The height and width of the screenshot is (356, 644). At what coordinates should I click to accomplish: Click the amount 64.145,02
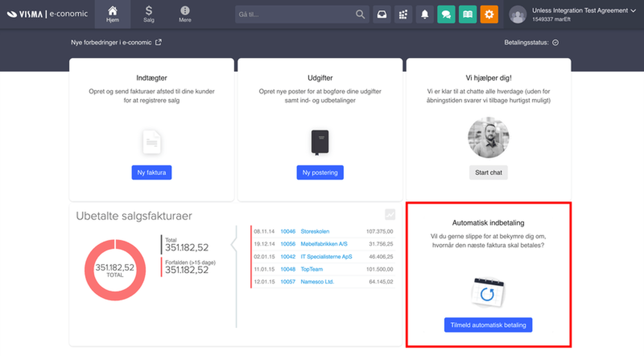(x=382, y=282)
